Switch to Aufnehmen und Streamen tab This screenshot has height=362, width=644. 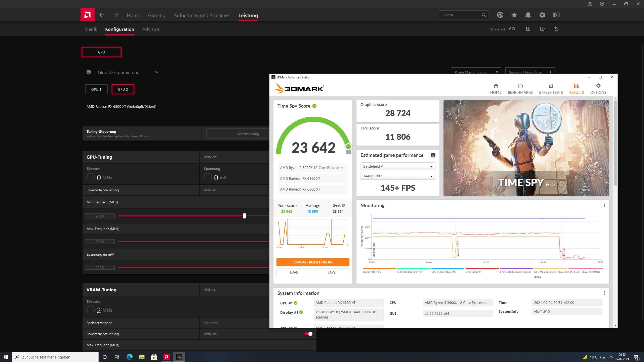pyautogui.click(x=202, y=15)
